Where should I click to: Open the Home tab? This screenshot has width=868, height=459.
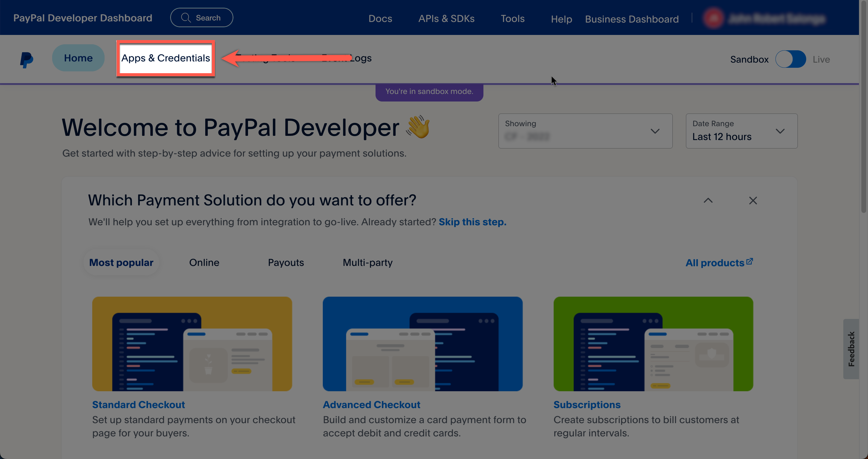[78, 58]
